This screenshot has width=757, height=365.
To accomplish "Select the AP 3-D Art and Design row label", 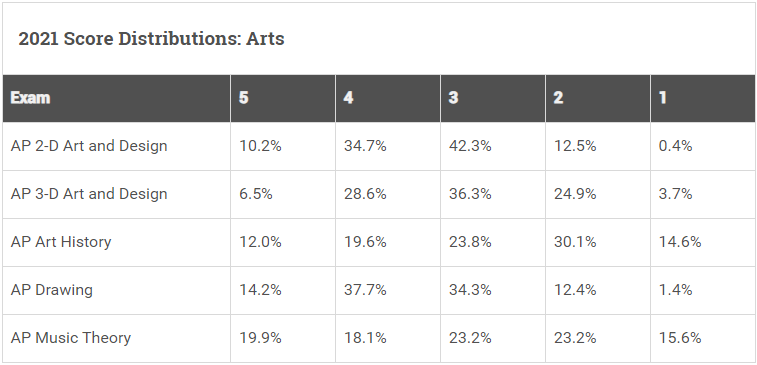I will (x=89, y=194).
